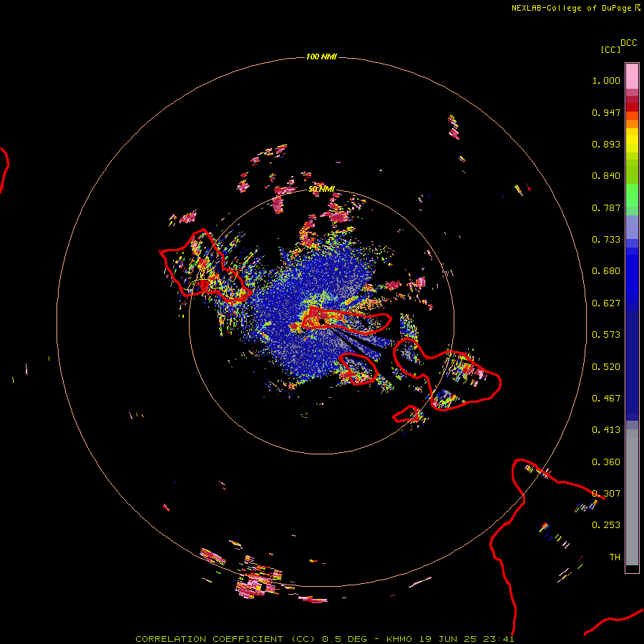Click the 0.733 legend value
This screenshot has height=644, width=644.
point(606,240)
